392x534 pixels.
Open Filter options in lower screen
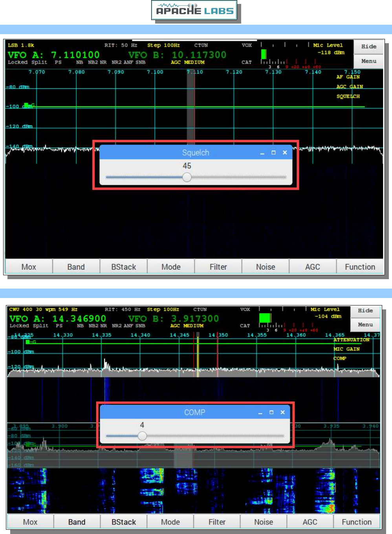coord(217,522)
